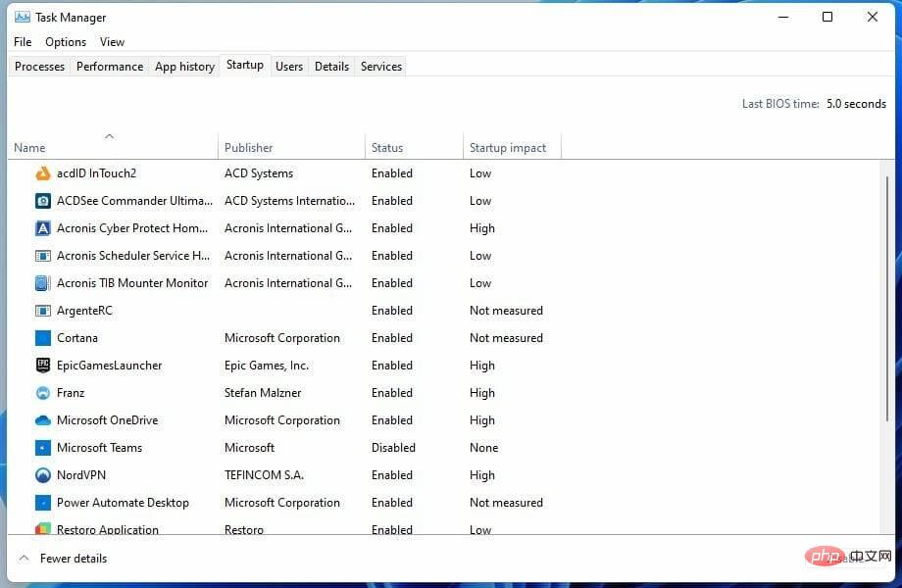Viewport: 902px width, 588px height.
Task: Switch to the App history tab
Action: coord(184,66)
